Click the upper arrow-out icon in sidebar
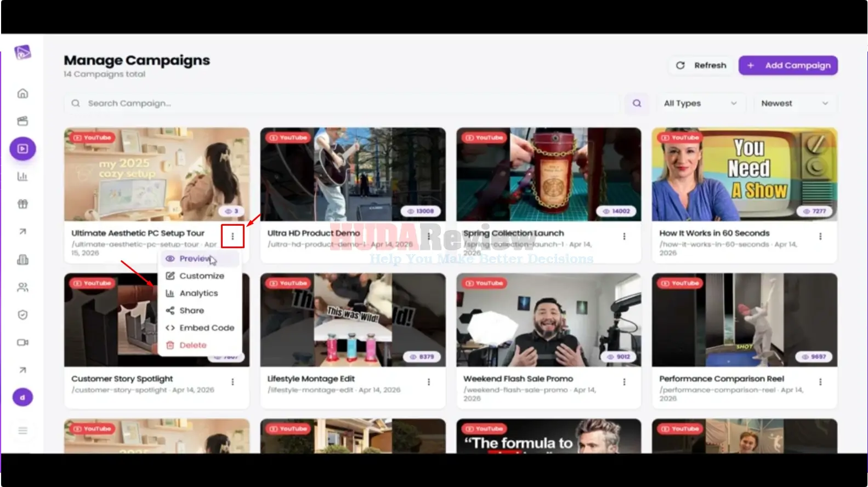868x487 pixels. coord(22,232)
